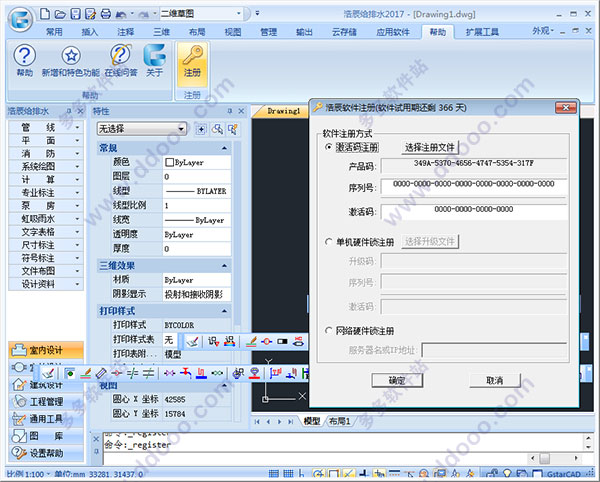
Task: Click the first layout navigation arrow
Action: [x=257, y=422]
